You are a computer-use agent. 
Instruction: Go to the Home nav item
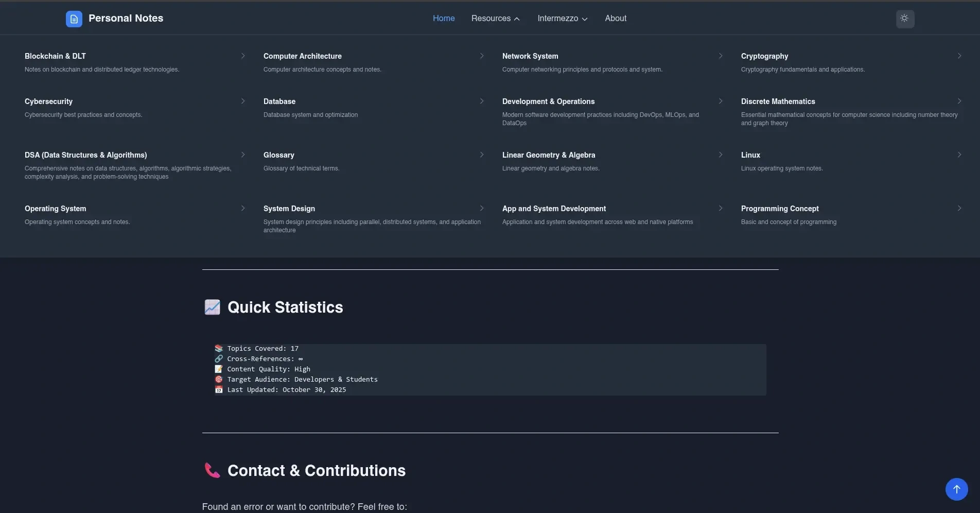[x=444, y=19]
